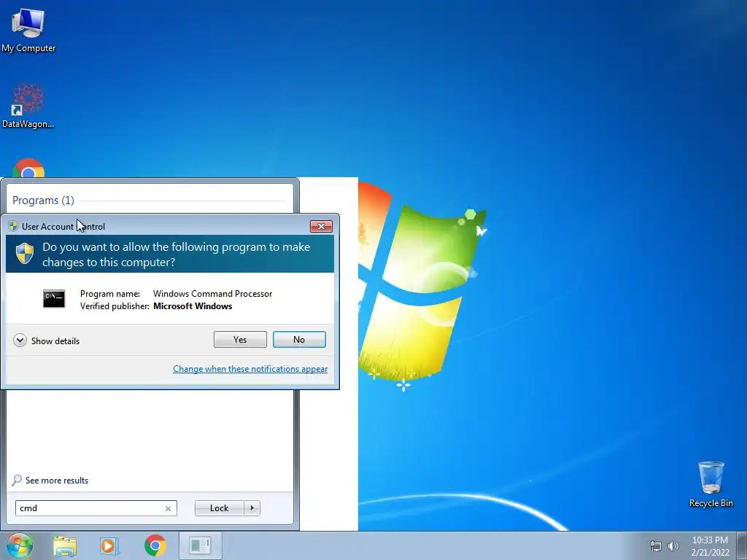The width and height of the screenshot is (747, 560).
Task: Click the Programs (1) results header
Action: pyautogui.click(x=43, y=201)
